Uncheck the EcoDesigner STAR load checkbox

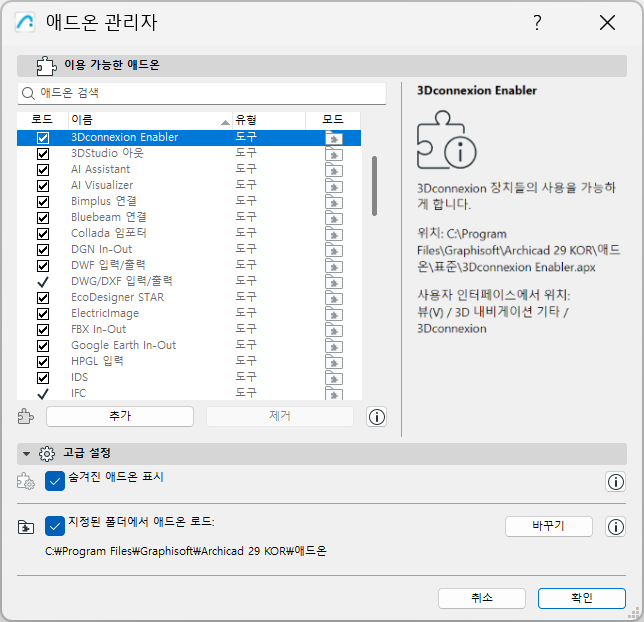coord(43,298)
